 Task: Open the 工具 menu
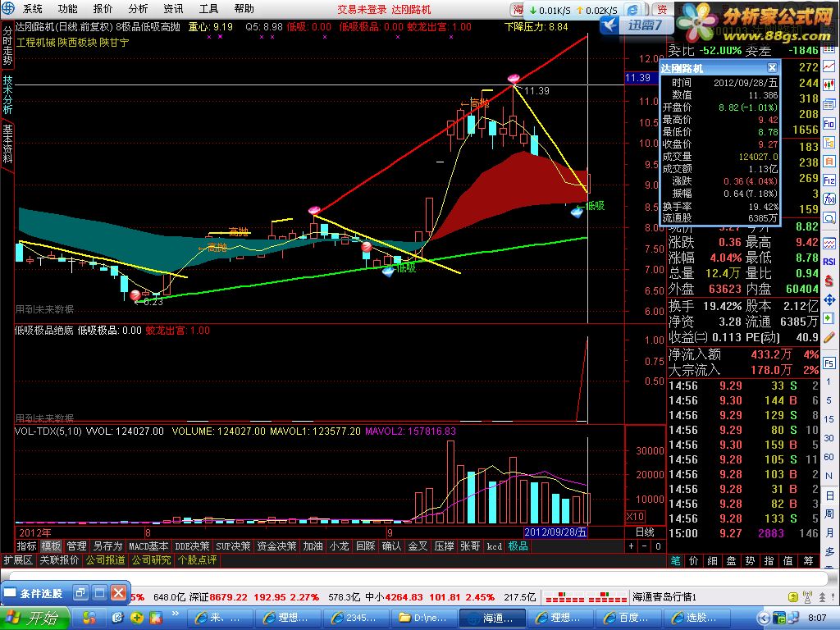pyautogui.click(x=209, y=8)
